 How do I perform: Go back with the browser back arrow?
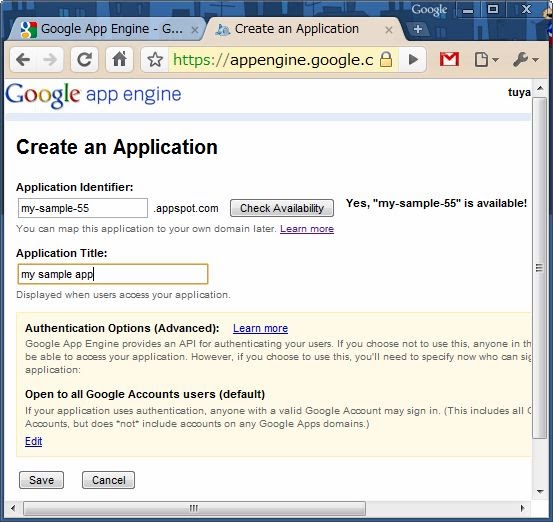tap(24, 60)
